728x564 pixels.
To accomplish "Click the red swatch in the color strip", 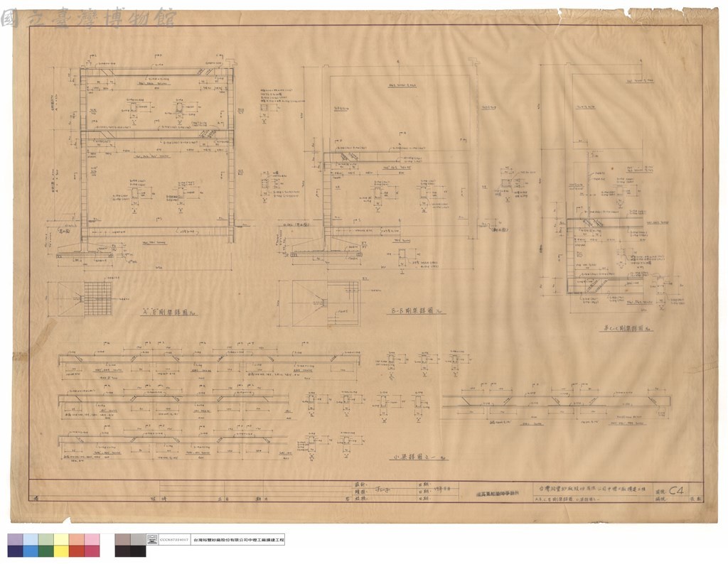I will pyautogui.click(x=76, y=551).
